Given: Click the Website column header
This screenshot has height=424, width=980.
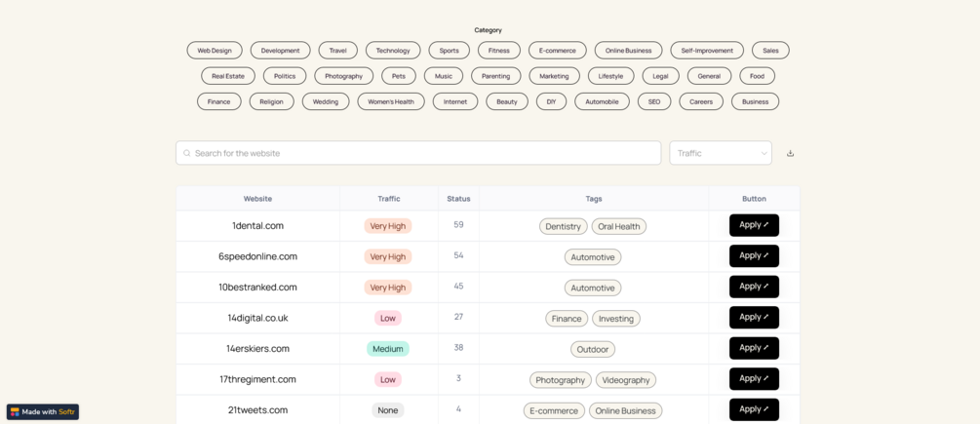Looking at the screenshot, I should pyautogui.click(x=257, y=199).
